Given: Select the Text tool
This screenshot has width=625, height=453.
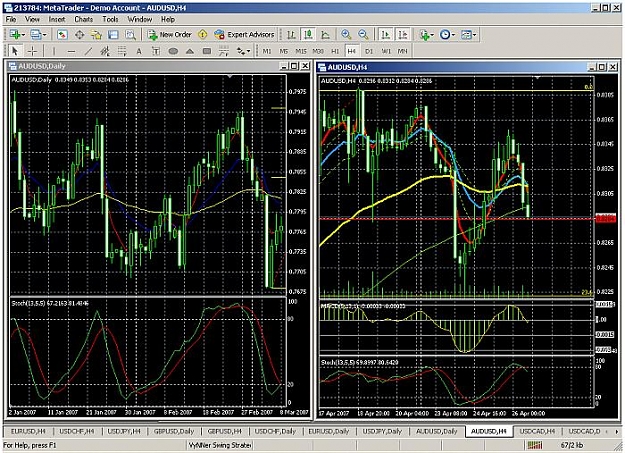Looking at the screenshot, I should point(139,51).
